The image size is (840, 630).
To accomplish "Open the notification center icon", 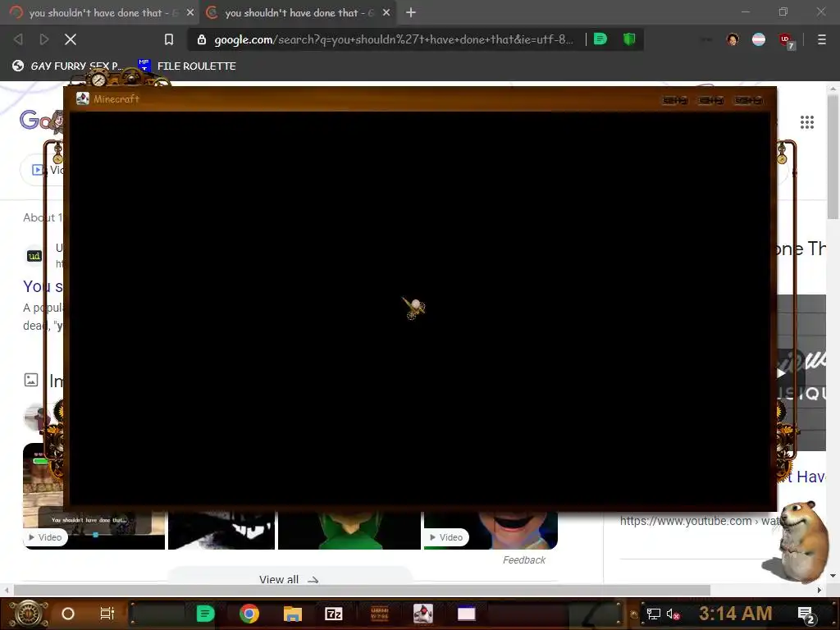I will pyautogui.click(x=806, y=615).
